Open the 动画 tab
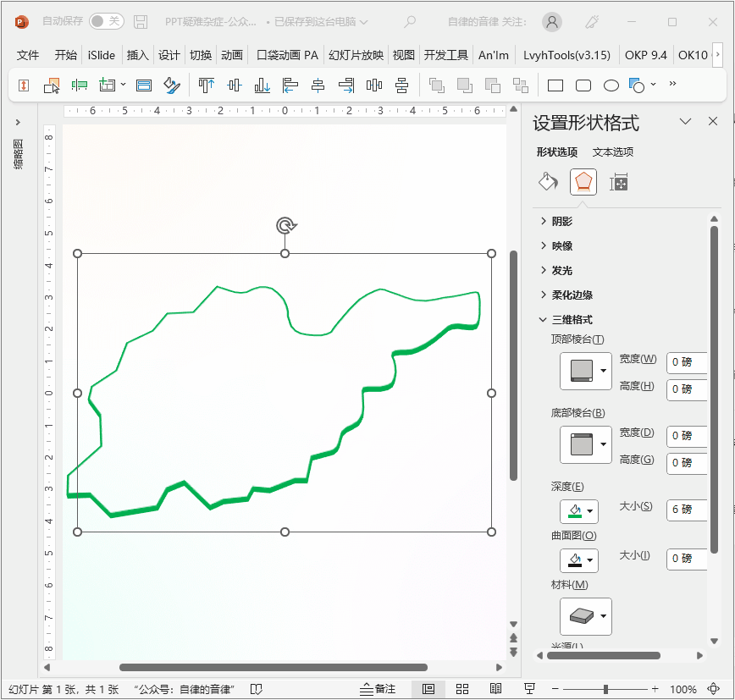This screenshot has width=735, height=700. 232,55
